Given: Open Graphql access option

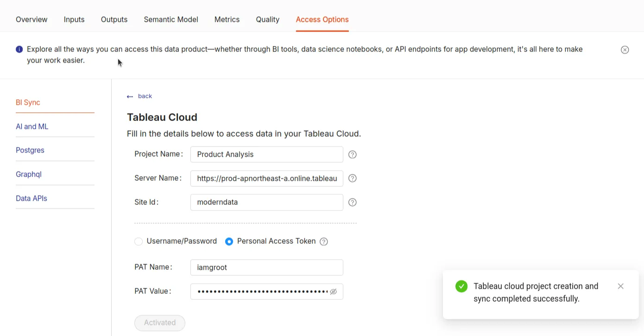Looking at the screenshot, I should [x=29, y=174].
